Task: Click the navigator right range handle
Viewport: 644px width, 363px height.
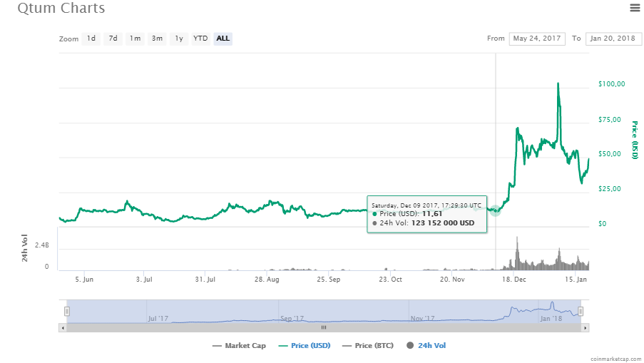Action: (x=581, y=311)
